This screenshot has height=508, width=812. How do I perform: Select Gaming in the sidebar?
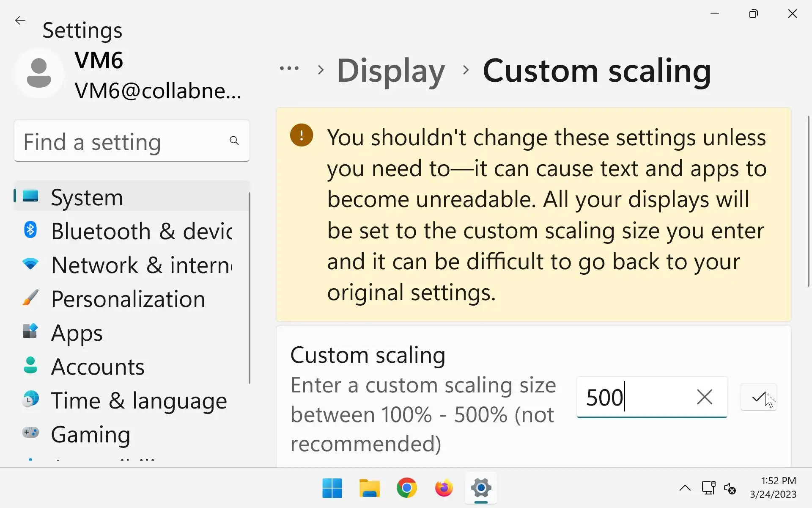91,434
